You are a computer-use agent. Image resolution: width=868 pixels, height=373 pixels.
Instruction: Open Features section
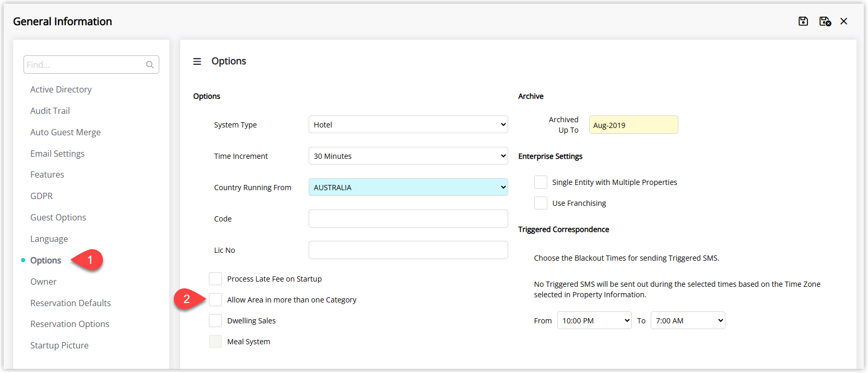point(47,174)
